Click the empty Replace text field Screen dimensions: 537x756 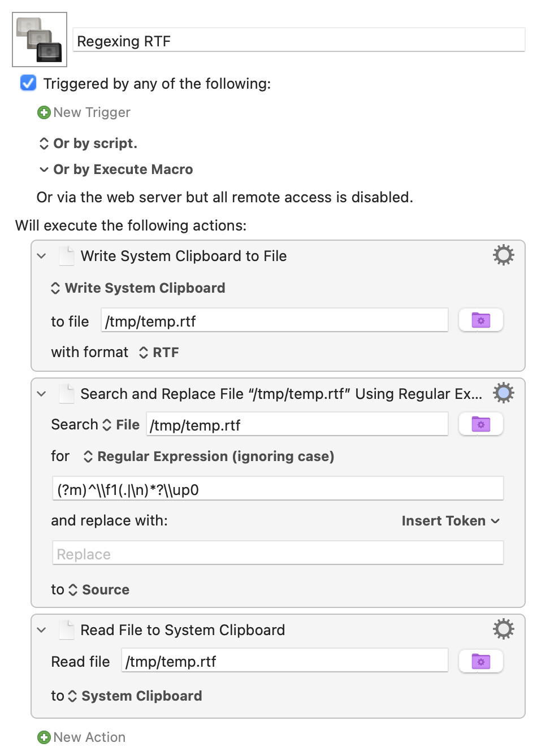278,553
